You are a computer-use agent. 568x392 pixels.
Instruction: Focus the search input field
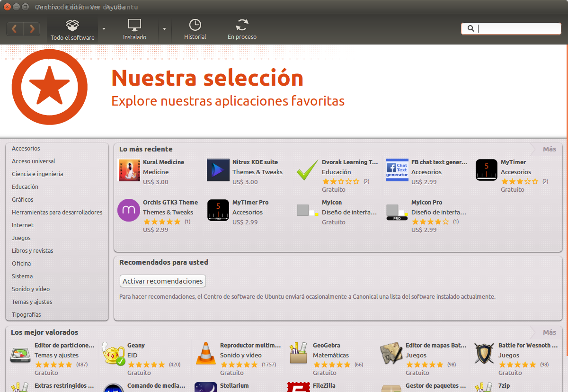click(511, 28)
